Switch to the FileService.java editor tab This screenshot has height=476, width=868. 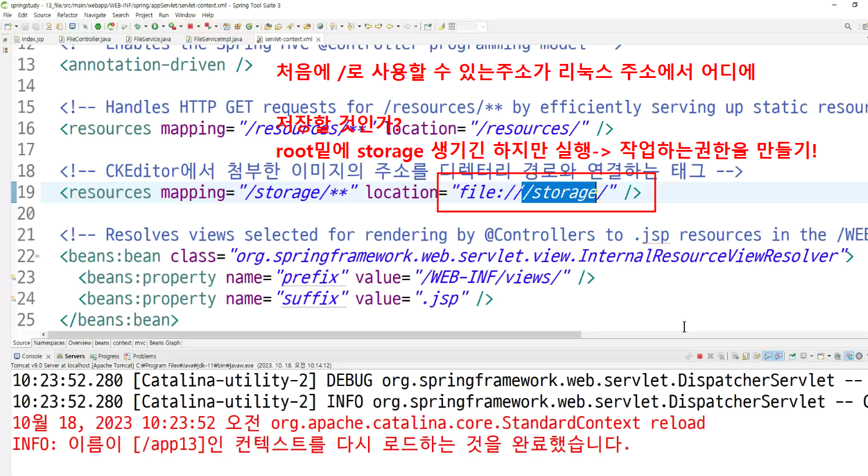pyautogui.click(x=148, y=39)
